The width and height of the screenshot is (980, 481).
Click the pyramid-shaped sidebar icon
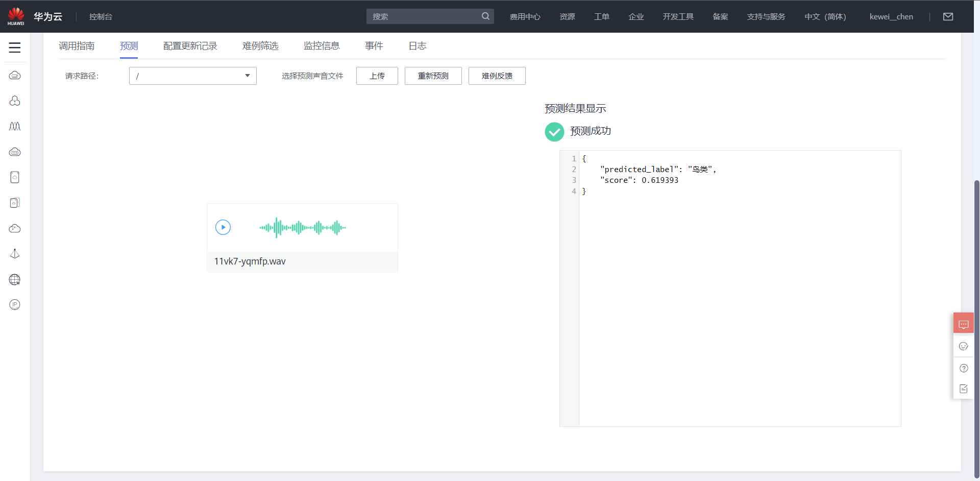15,254
